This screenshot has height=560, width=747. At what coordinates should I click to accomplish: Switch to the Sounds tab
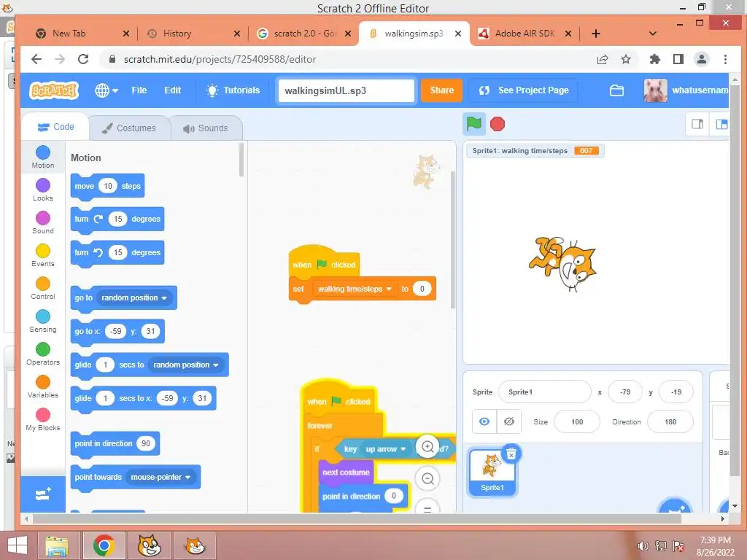coord(206,128)
